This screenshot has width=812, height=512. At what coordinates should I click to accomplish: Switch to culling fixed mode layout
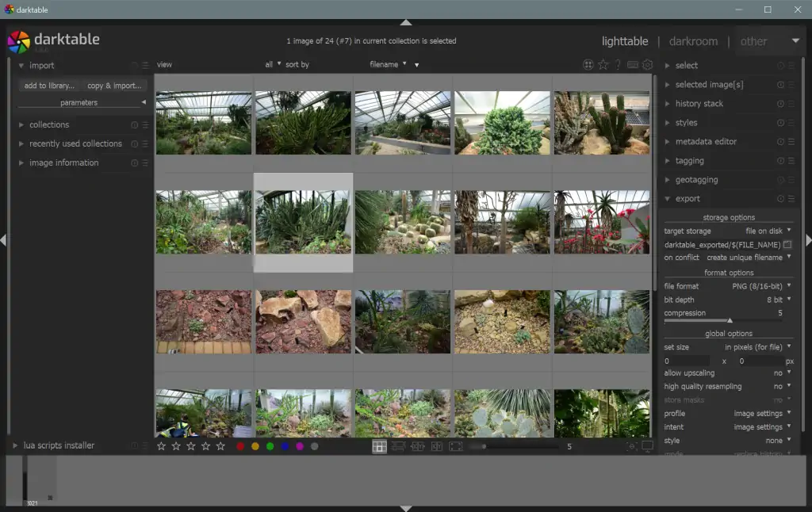(417, 446)
